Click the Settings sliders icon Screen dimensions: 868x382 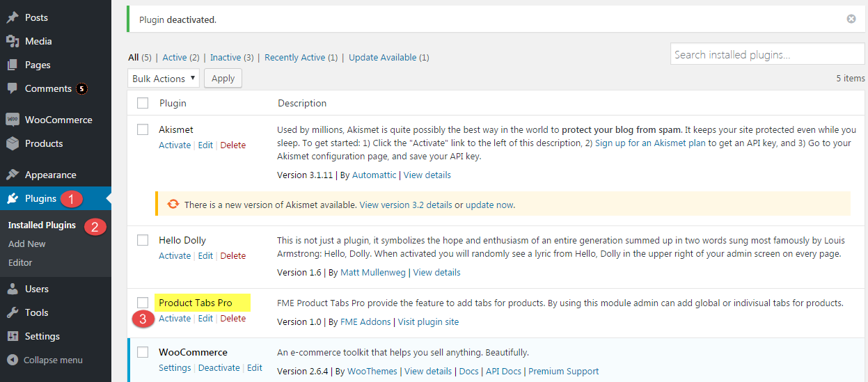pos(13,336)
